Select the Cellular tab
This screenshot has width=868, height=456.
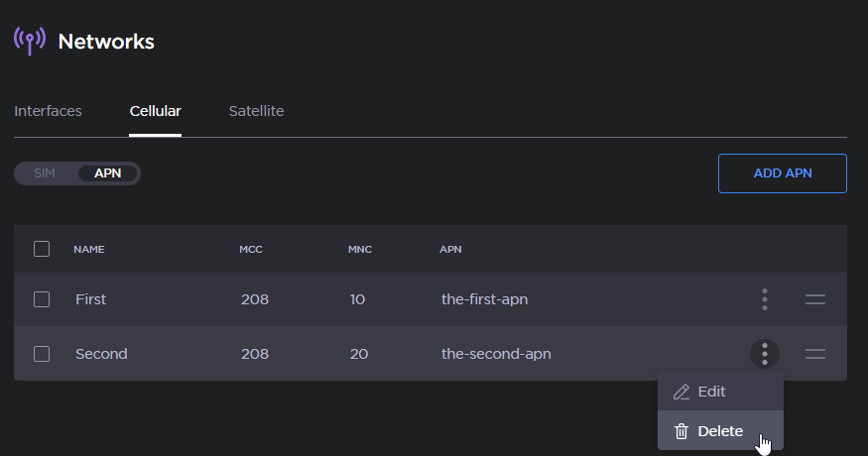(x=155, y=111)
